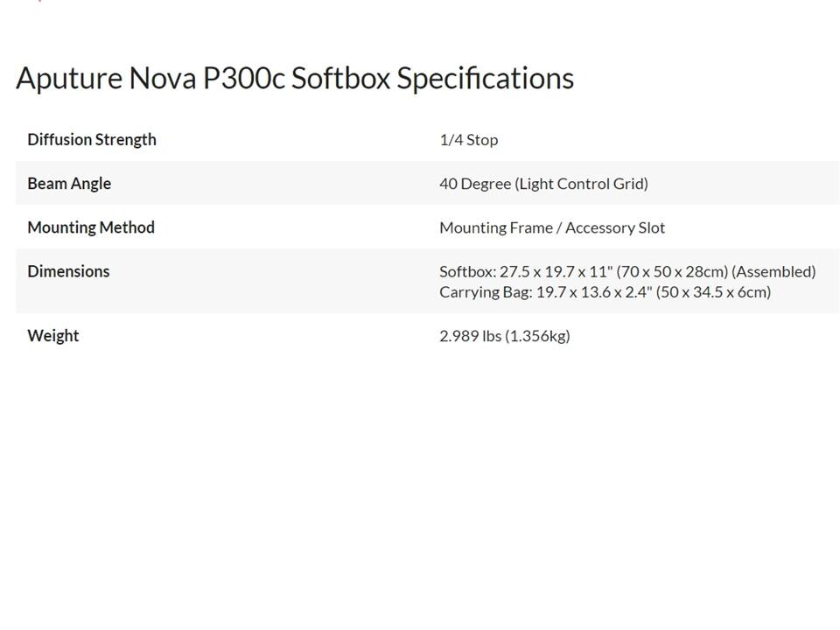Click the word P300c in the heading
The image size is (840, 630).
(x=244, y=79)
